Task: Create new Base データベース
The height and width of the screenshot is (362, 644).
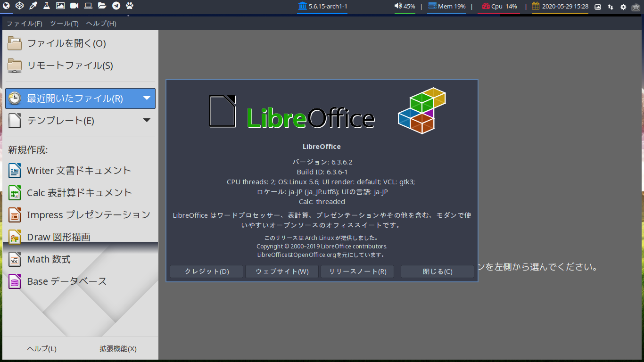Action: [x=80, y=281]
